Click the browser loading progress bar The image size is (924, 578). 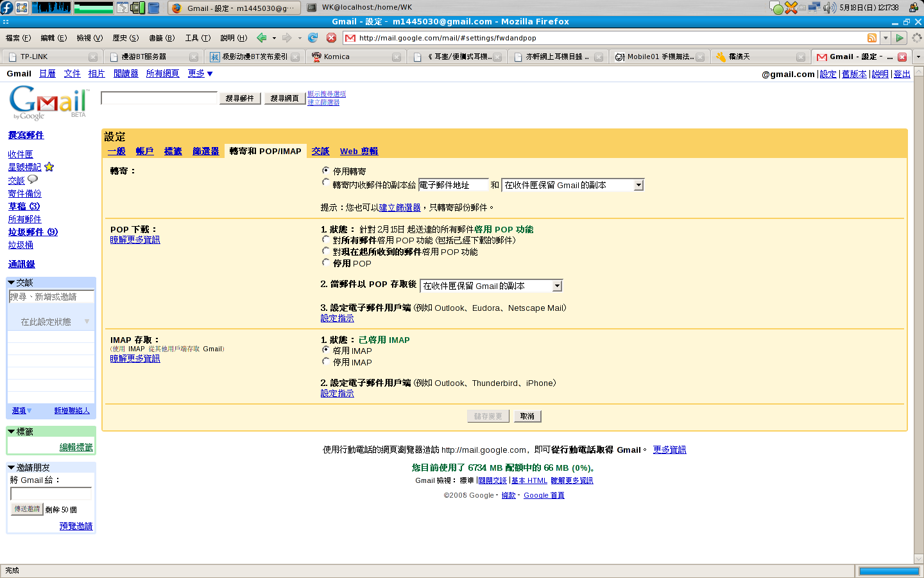pos(889,571)
